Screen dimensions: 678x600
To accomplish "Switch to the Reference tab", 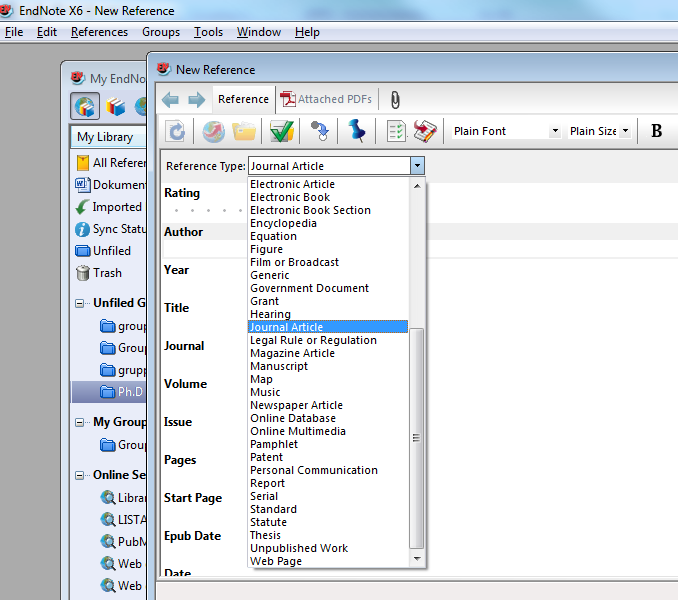I will 243,99.
